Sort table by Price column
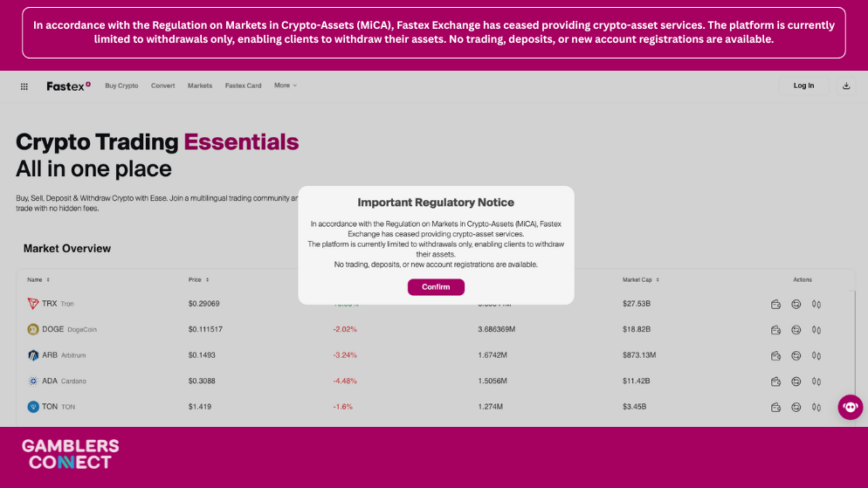Image resolution: width=868 pixels, height=488 pixels. 199,280
